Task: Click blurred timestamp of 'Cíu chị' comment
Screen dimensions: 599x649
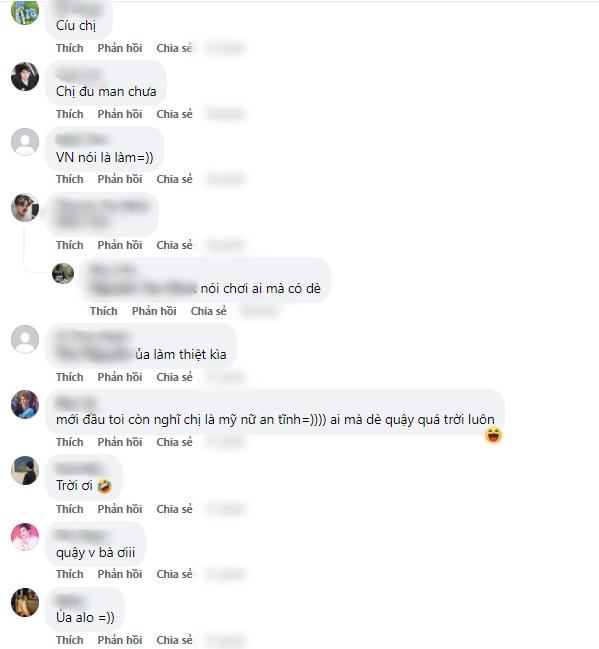Action: pos(225,48)
